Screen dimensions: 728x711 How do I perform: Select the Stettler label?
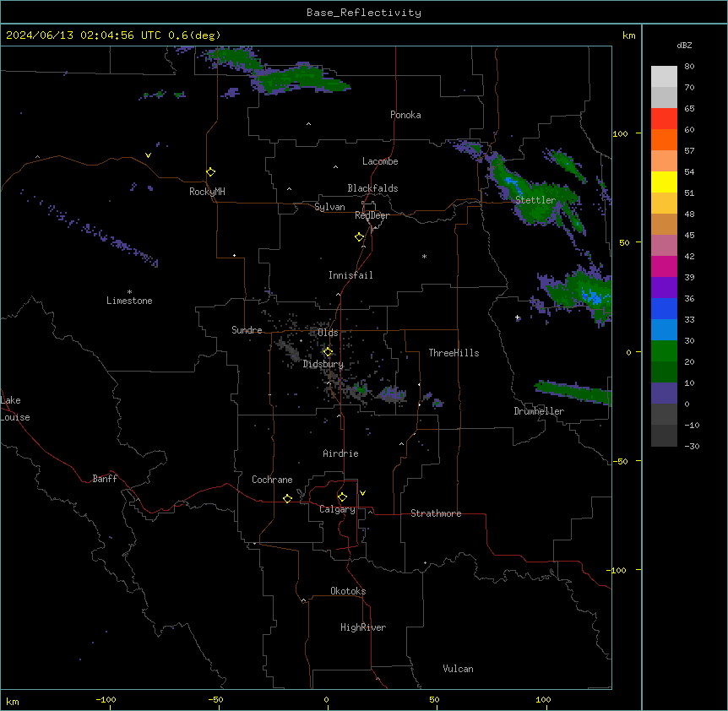coord(535,200)
